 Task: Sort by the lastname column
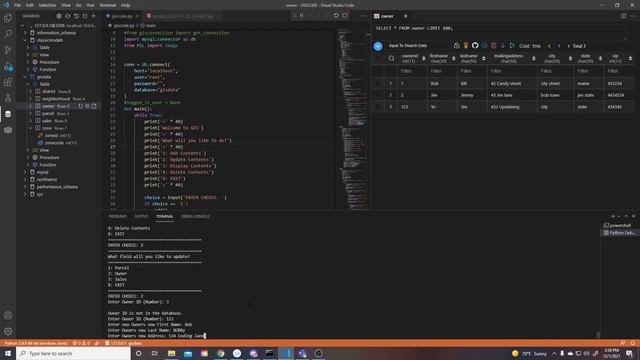pos(484,59)
